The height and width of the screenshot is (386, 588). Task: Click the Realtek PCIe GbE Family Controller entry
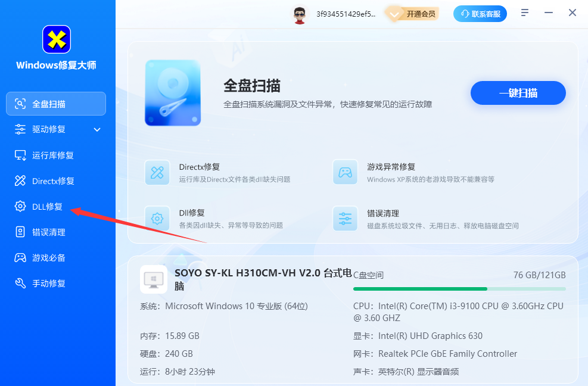coord(435,354)
